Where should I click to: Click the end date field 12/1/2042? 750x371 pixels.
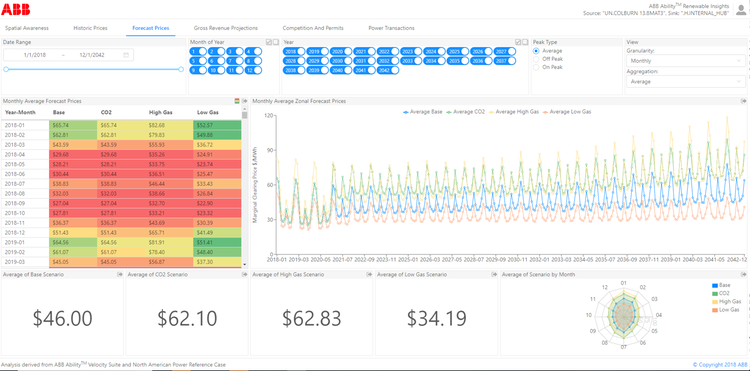click(92, 55)
